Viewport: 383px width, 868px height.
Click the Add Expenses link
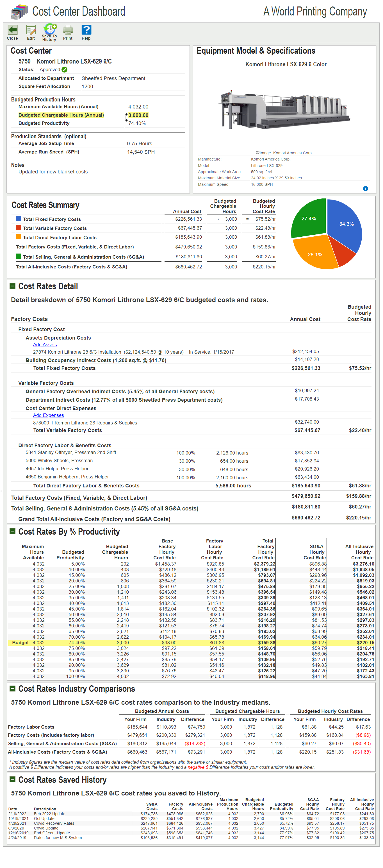[49, 415]
